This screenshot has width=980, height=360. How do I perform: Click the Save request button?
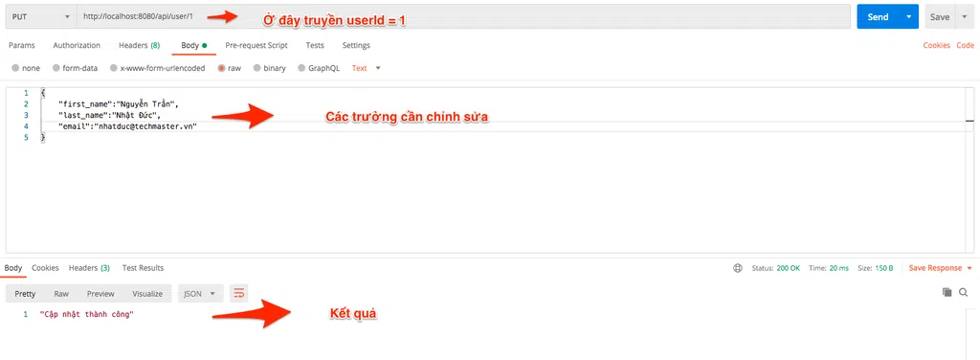click(940, 17)
